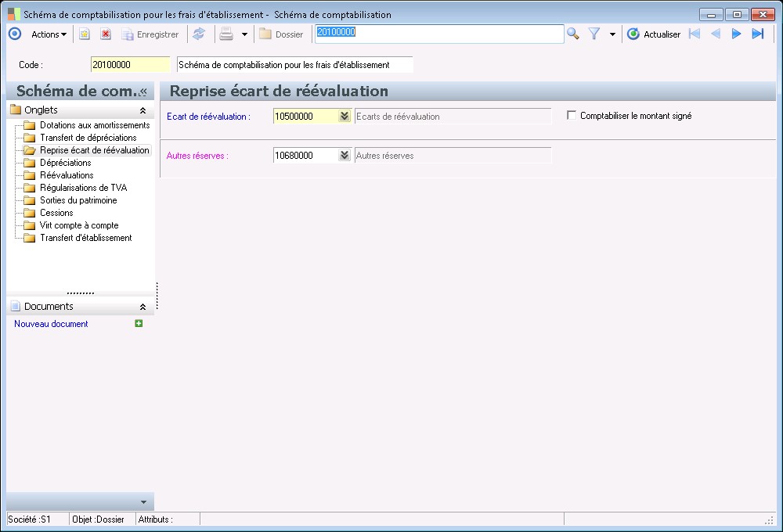Click the magnifier search icon

tap(573, 34)
